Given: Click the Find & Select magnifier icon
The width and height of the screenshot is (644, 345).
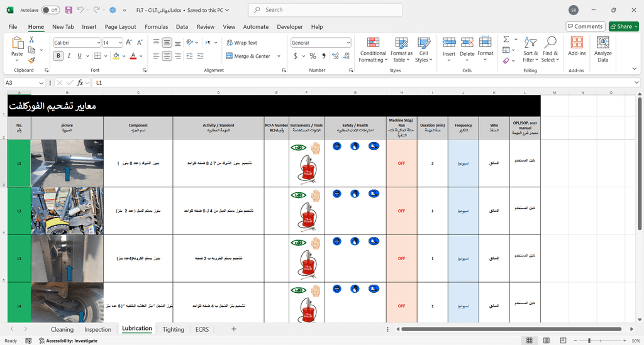Looking at the screenshot, I should tap(550, 43).
